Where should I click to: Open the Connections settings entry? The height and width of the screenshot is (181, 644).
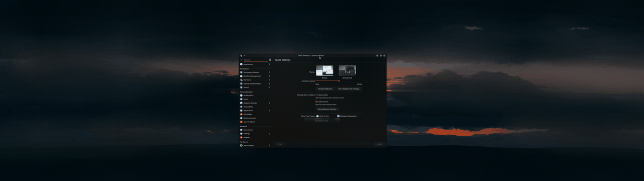click(x=256, y=130)
